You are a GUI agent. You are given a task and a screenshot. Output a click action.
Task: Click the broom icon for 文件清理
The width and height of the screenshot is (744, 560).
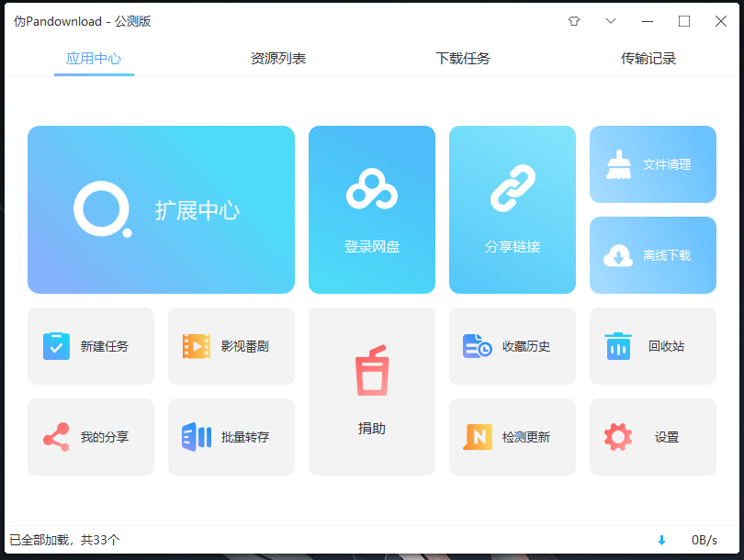click(x=619, y=164)
